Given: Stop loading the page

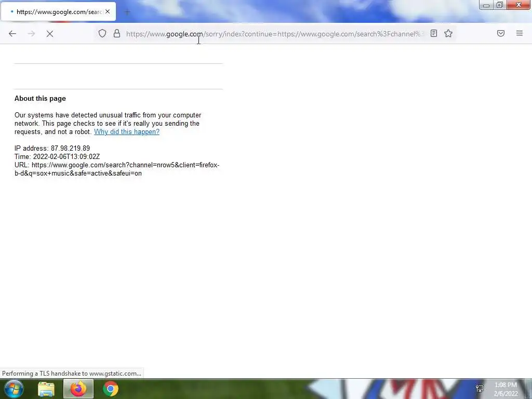Looking at the screenshot, I should (50, 34).
